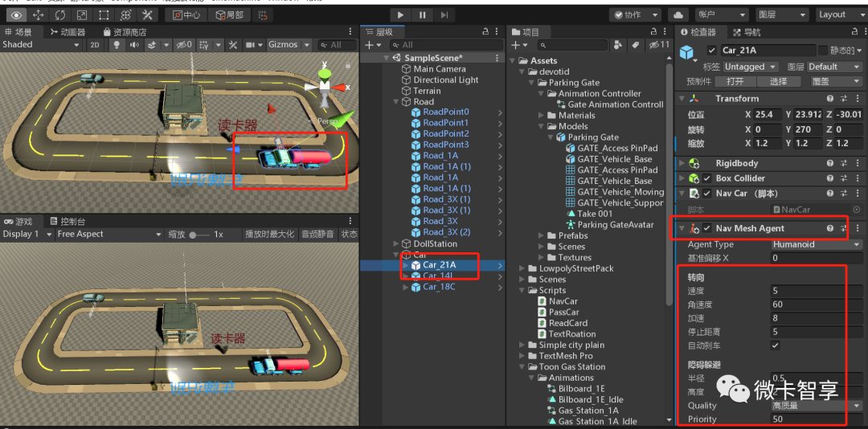Open the Untagged tag dropdown

[751, 67]
